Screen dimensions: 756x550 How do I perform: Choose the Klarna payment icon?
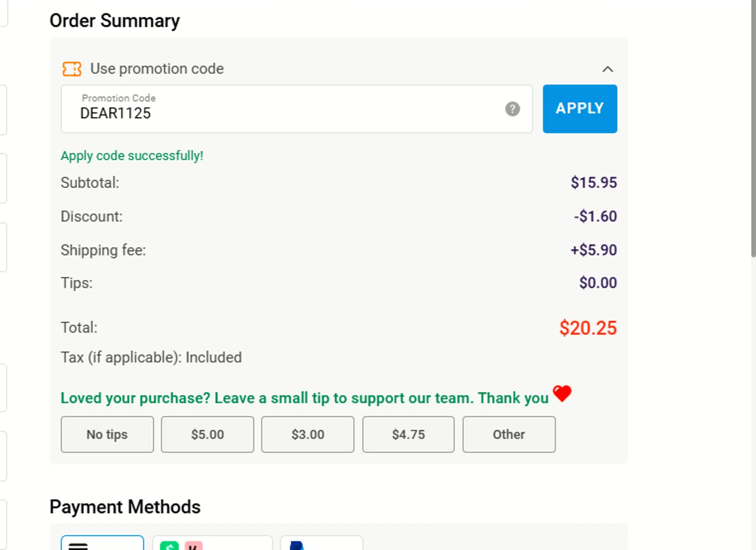(x=194, y=545)
